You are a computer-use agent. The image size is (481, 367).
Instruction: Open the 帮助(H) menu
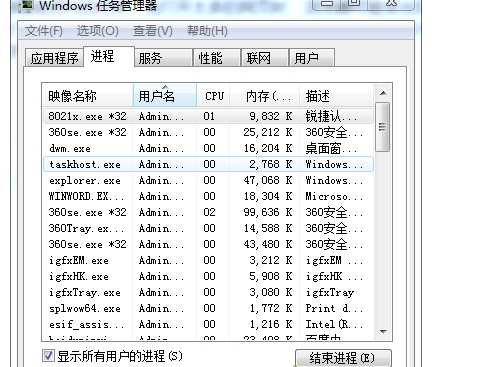click(x=207, y=31)
